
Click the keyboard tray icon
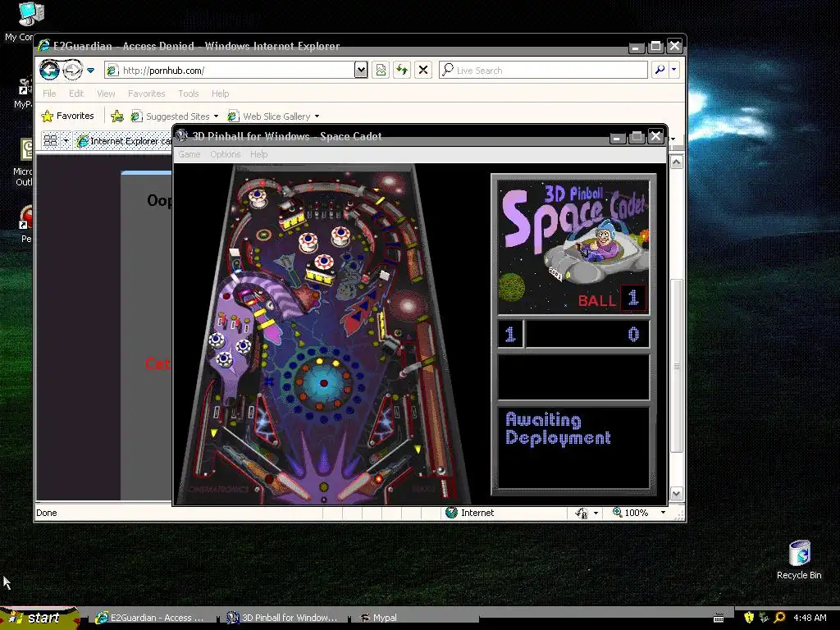point(719,618)
